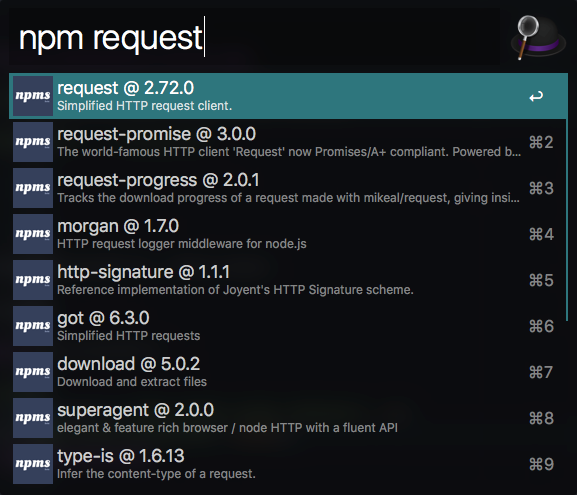The height and width of the screenshot is (495, 577).
Task: Click the ⌘7 shortcut label
Action: 541,372
